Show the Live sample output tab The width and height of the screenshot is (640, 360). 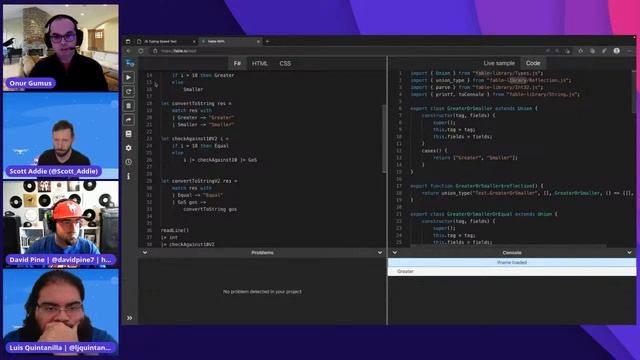pyautogui.click(x=499, y=63)
